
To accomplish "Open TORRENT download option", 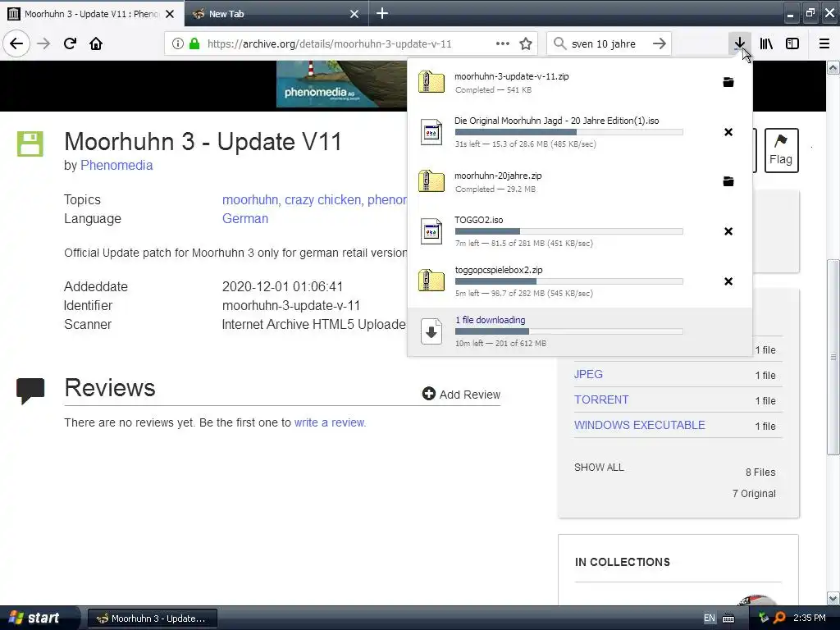I will (x=601, y=399).
